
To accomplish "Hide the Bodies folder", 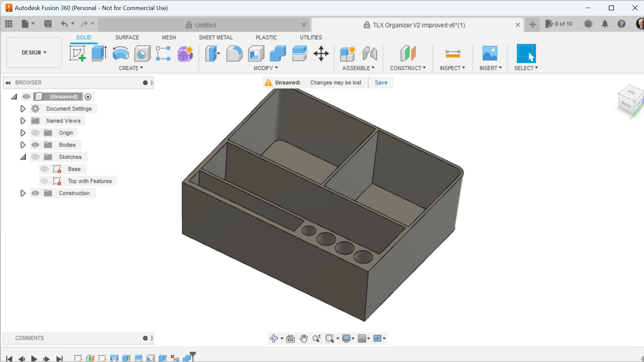I will tap(35, 145).
